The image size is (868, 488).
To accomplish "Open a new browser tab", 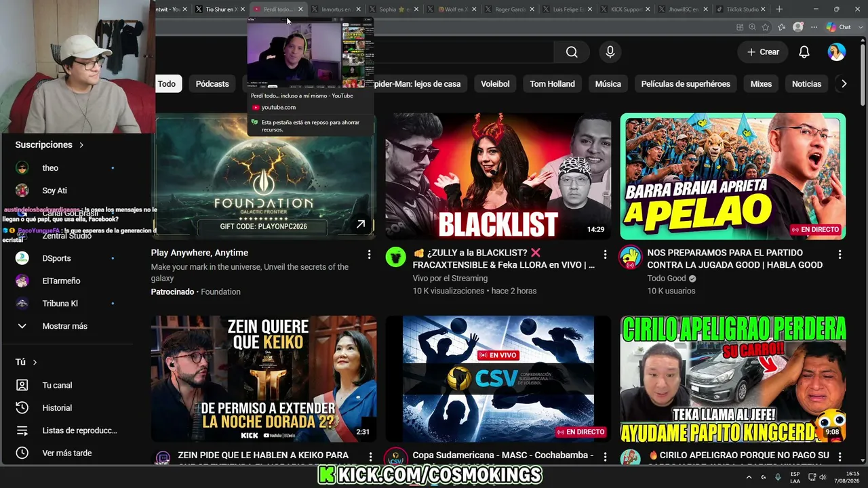I will click(x=779, y=9).
